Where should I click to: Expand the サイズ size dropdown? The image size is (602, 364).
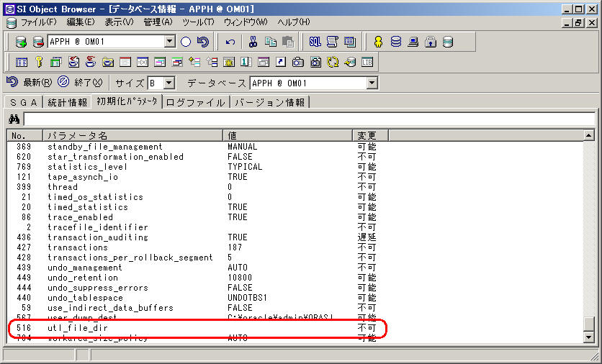tap(169, 83)
